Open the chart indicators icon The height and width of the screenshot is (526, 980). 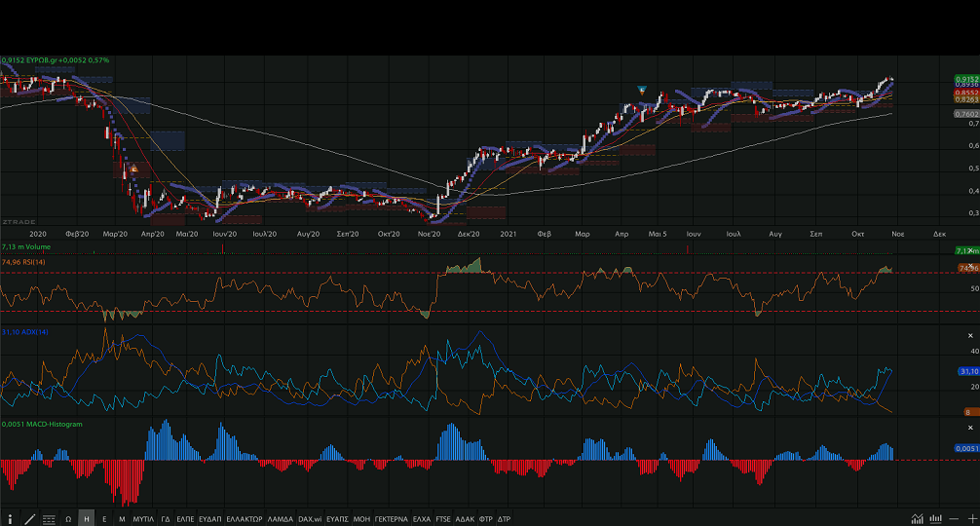pyautogui.click(x=917, y=519)
